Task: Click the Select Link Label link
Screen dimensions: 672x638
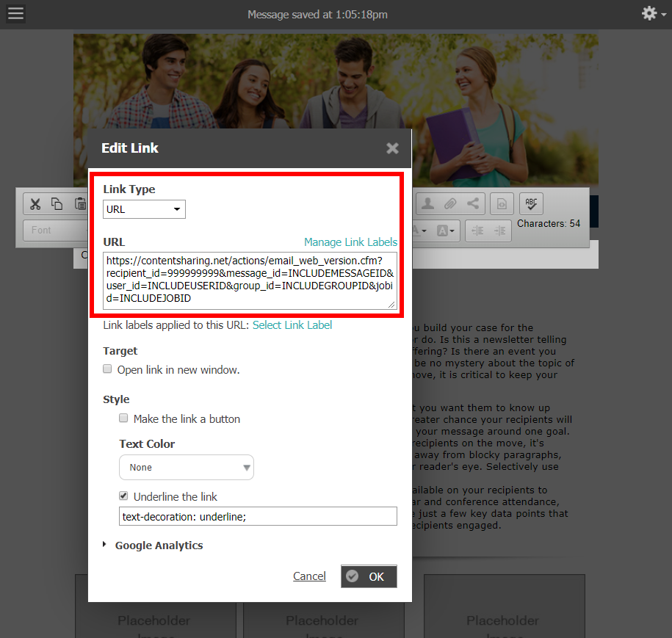Action: coord(292,325)
